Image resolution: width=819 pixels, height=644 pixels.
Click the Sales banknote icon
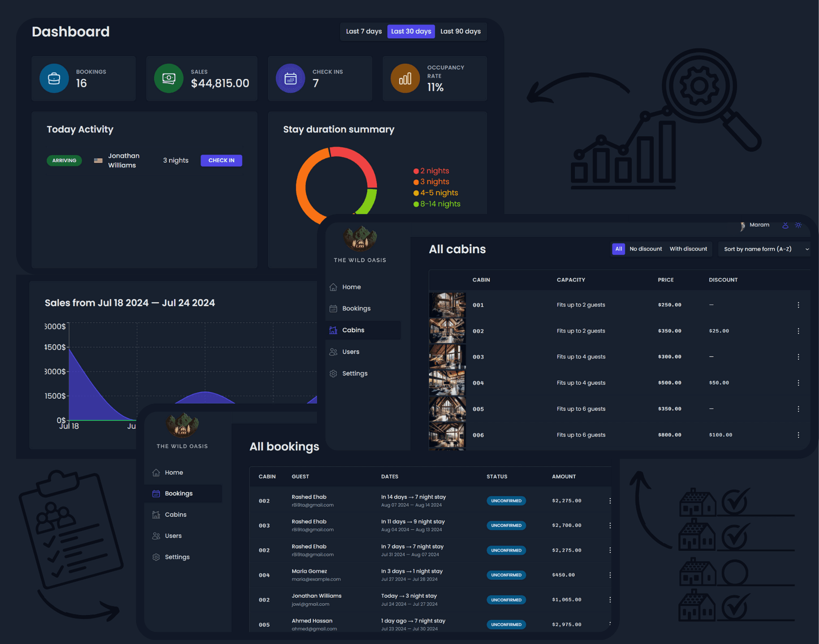point(169,78)
